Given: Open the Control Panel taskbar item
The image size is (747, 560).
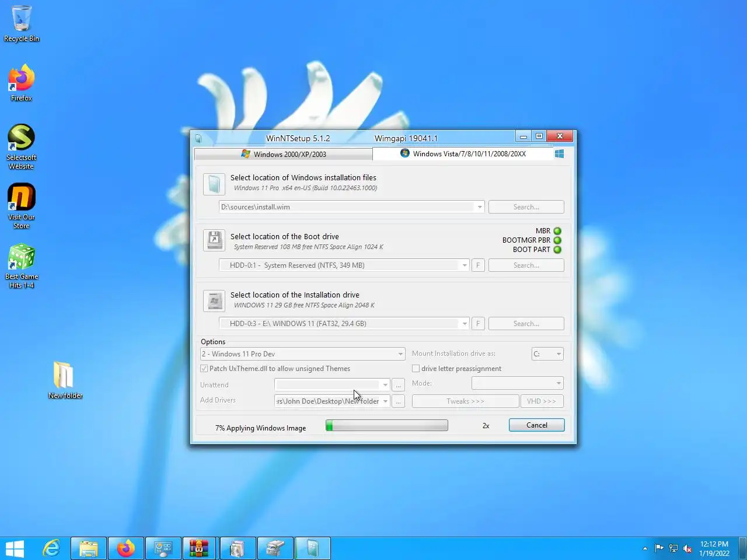Looking at the screenshot, I should coord(163,548).
